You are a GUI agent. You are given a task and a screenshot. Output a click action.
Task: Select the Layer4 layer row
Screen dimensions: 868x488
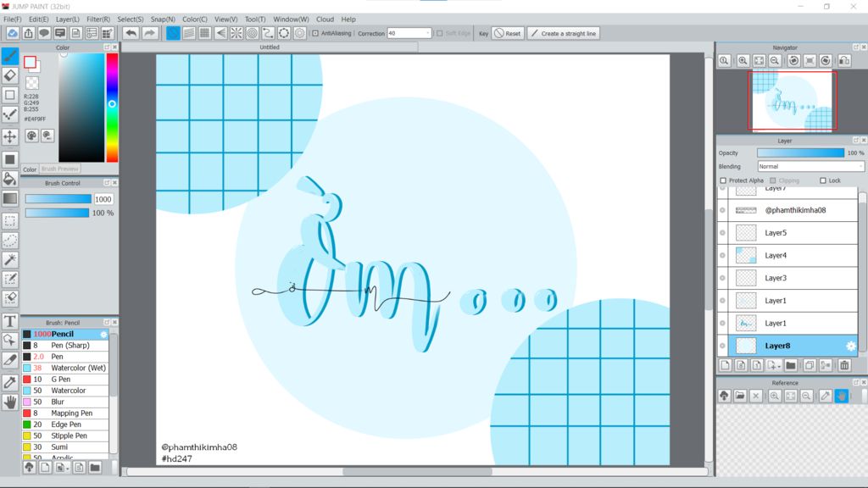point(793,256)
